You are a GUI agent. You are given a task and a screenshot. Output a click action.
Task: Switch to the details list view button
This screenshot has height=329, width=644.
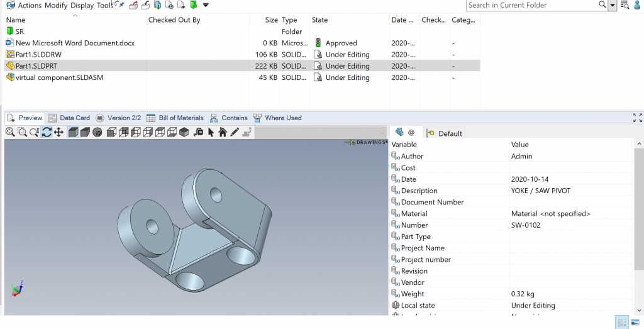pos(622,323)
